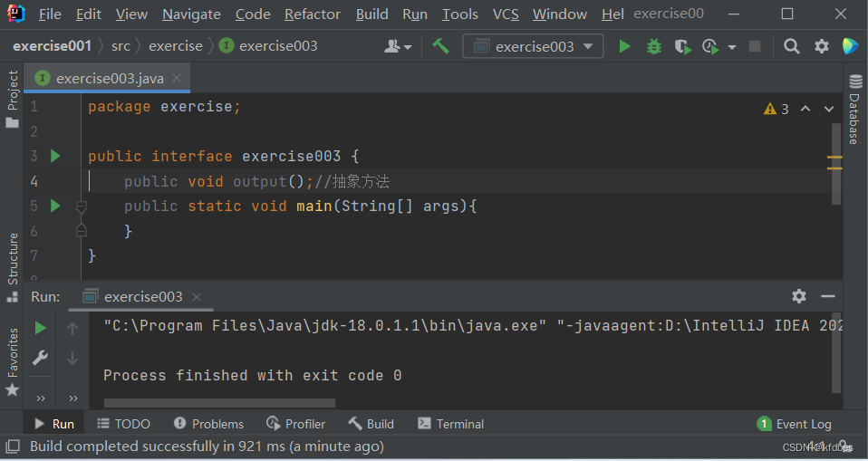Fold the main method code block
This screenshot has width=868, height=461.
[x=81, y=206]
